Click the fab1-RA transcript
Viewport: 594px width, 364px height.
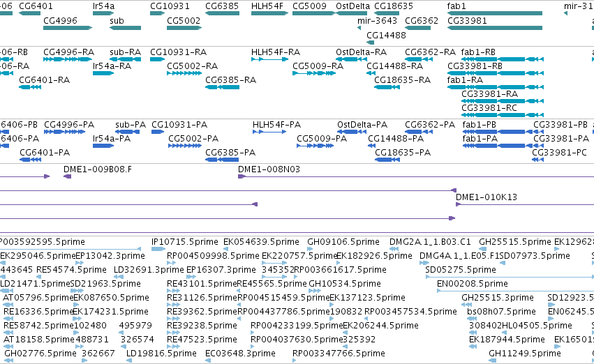[x=496, y=87]
